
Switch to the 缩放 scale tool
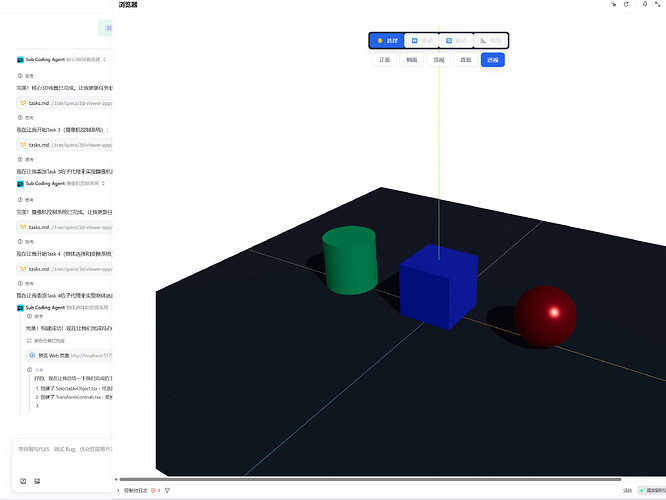(490, 41)
